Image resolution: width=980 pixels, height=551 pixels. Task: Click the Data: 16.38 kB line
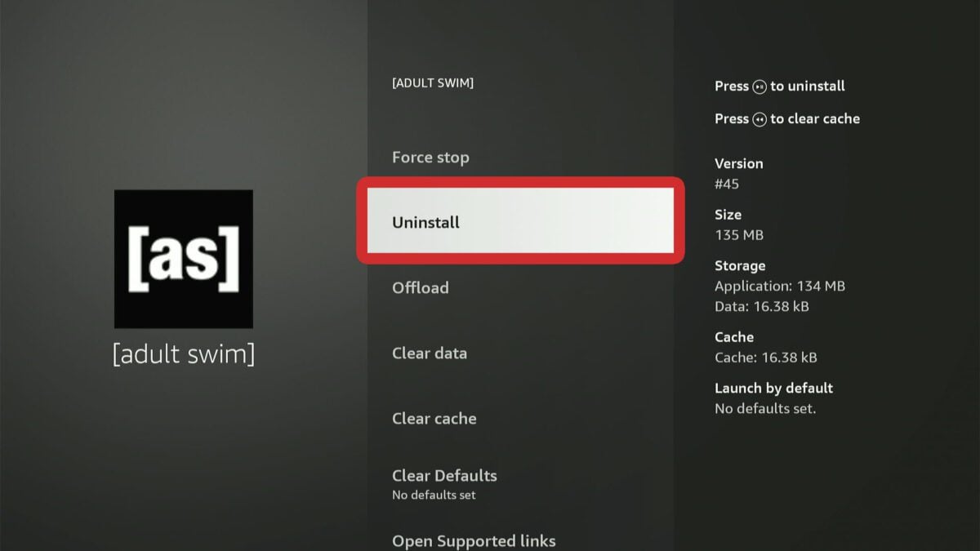(x=761, y=307)
